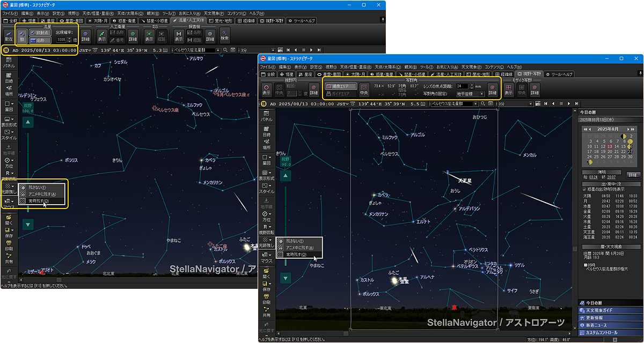Click 保存 save icon in back window

tap(8, 233)
